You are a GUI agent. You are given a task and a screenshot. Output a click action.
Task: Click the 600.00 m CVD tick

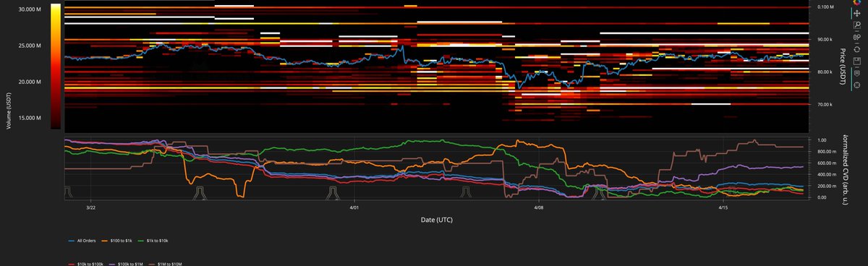point(826,163)
